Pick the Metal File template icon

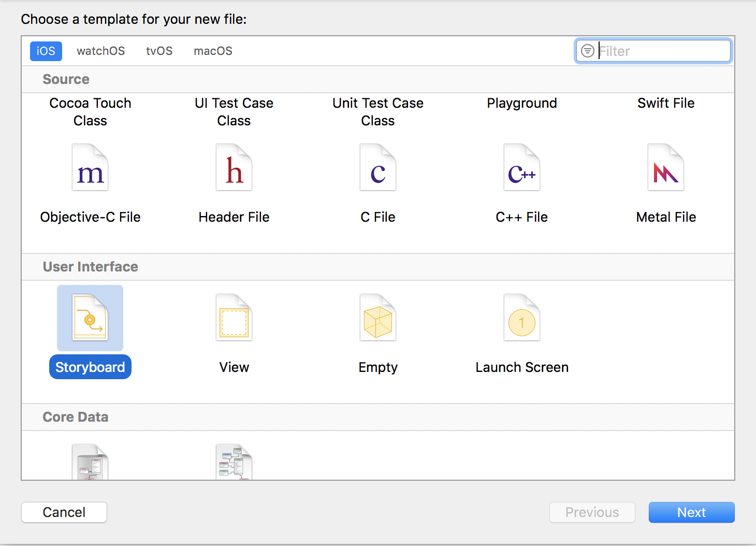click(666, 167)
